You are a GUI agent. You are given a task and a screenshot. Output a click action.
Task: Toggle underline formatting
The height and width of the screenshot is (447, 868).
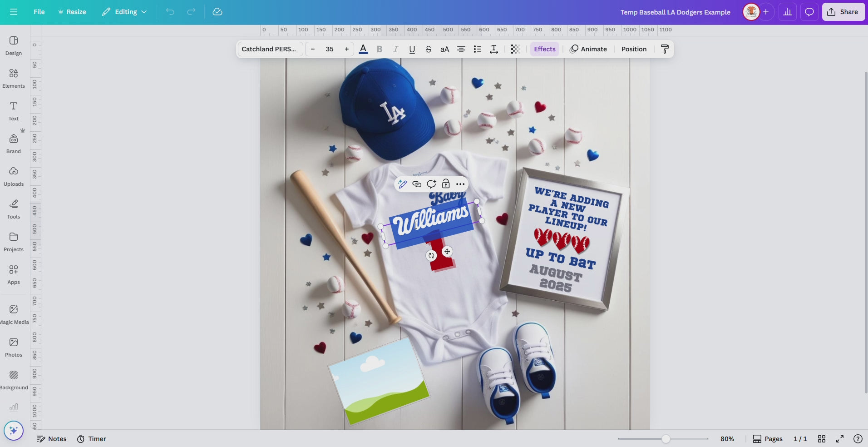click(x=412, y=49)
